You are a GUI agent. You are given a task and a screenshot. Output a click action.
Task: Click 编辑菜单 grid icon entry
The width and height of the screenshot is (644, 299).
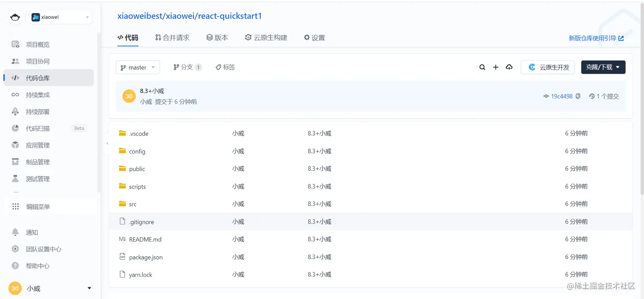coord(48,206)
